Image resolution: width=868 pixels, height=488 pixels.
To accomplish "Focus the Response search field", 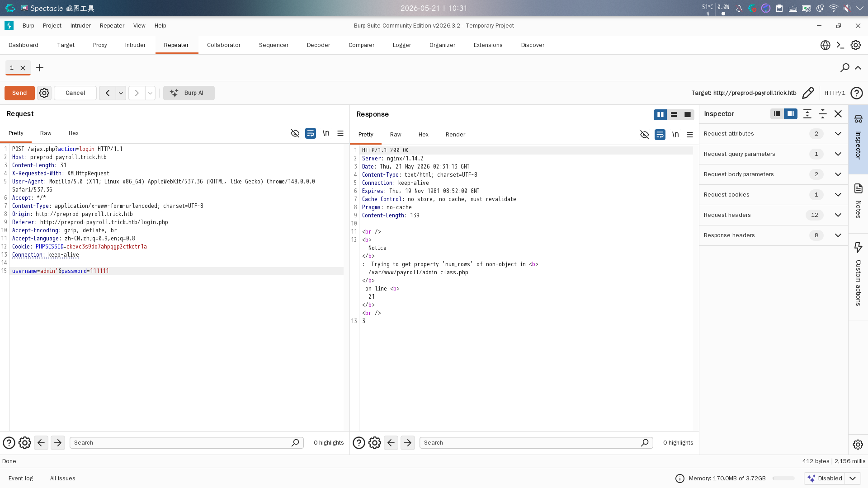I will coord(536,443).
